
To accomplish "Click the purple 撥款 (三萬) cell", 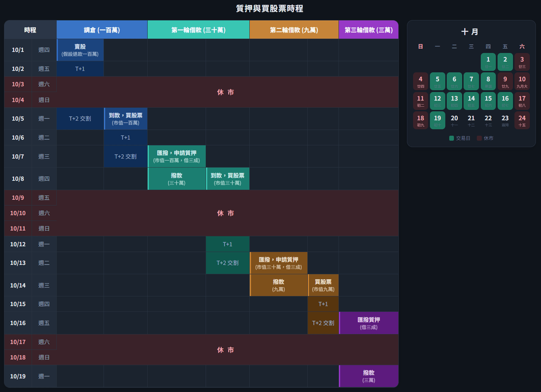I will point(369,376).
